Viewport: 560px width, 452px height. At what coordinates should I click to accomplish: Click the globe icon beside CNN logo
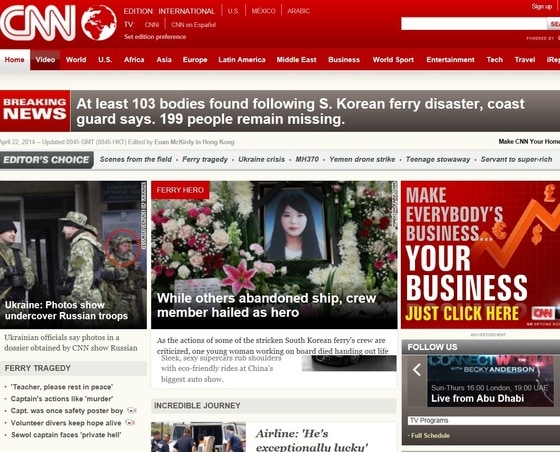point(99,23)
